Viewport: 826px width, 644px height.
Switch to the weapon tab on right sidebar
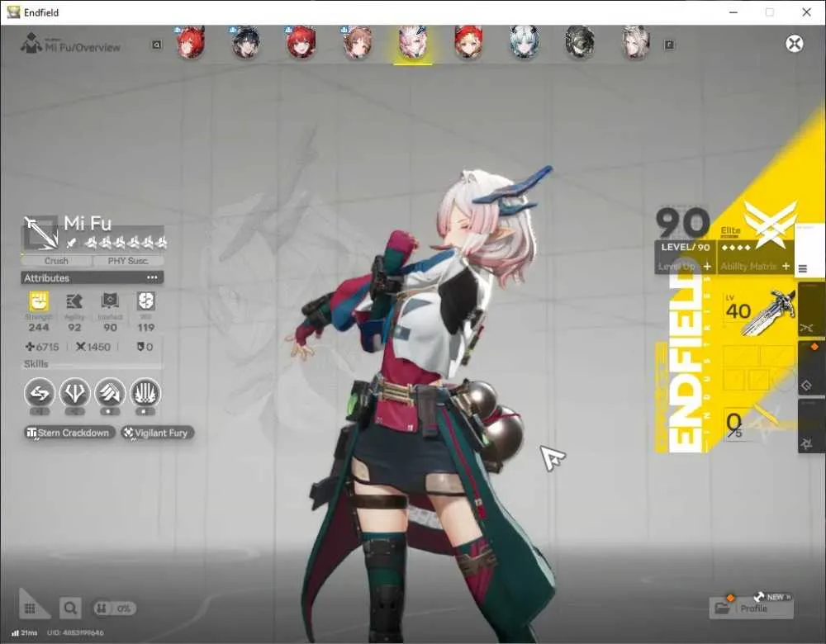pyautogui.click(x=806, y=328)
